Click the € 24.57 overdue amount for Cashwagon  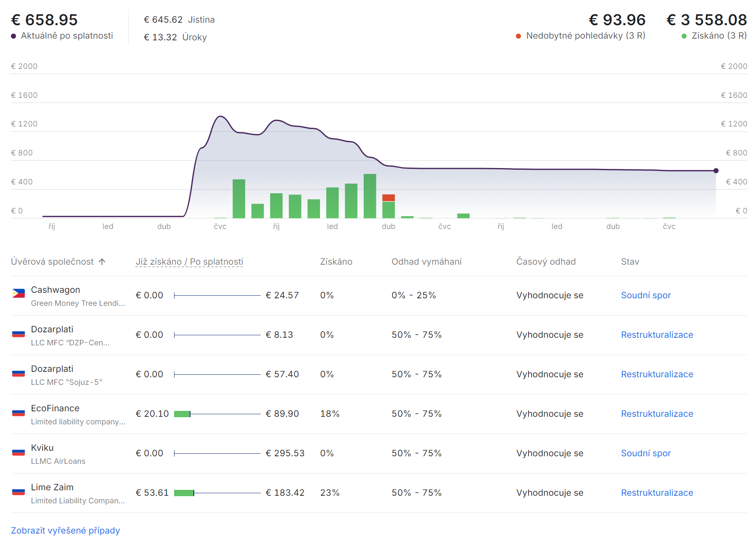coord(282,295)
